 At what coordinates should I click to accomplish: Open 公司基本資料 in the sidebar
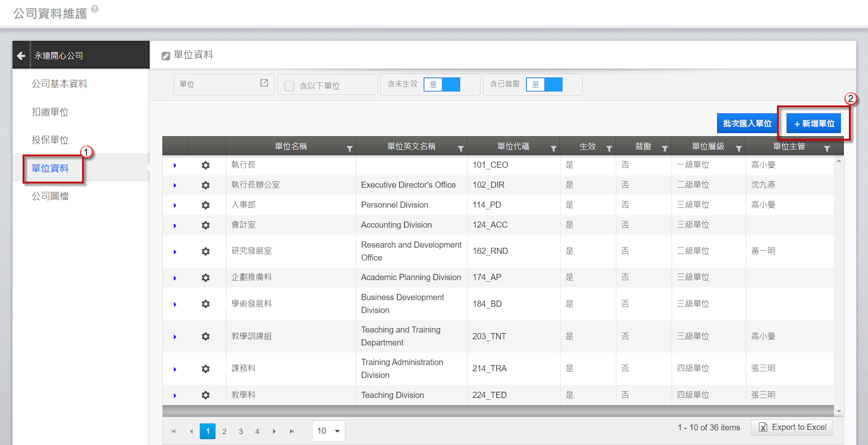[x=59, y=84]
